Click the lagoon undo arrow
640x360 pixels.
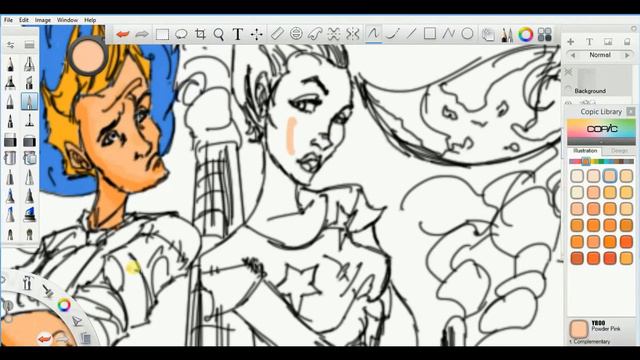click(44, 338)
